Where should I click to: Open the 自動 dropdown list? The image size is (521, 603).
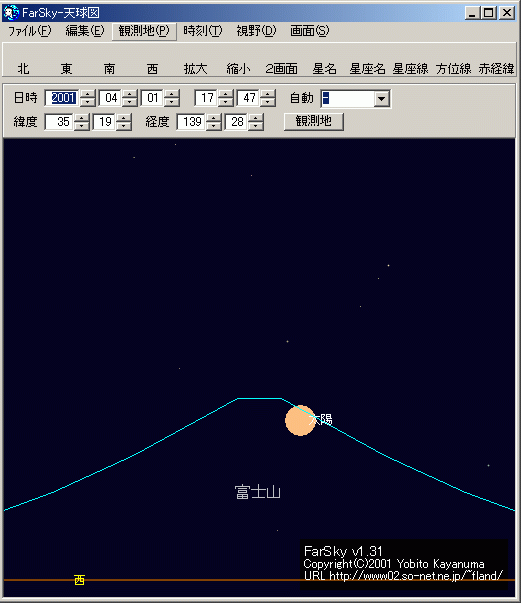tap(381, 99)
